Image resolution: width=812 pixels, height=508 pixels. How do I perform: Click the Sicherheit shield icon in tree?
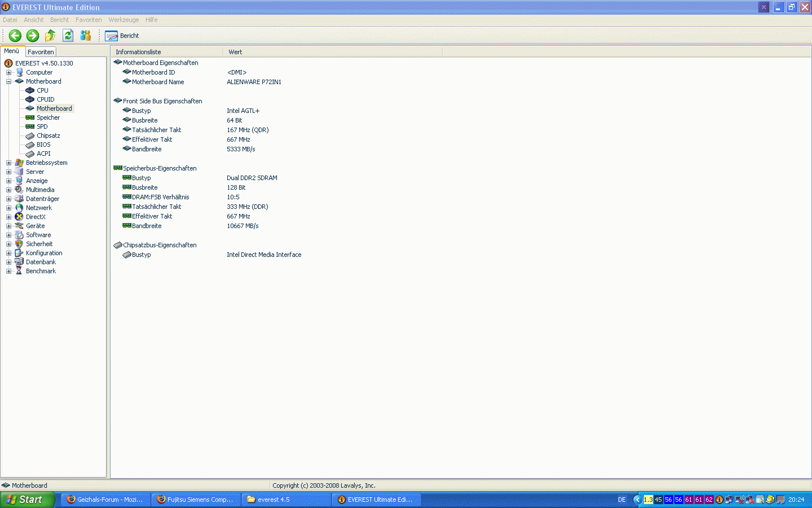19,244
